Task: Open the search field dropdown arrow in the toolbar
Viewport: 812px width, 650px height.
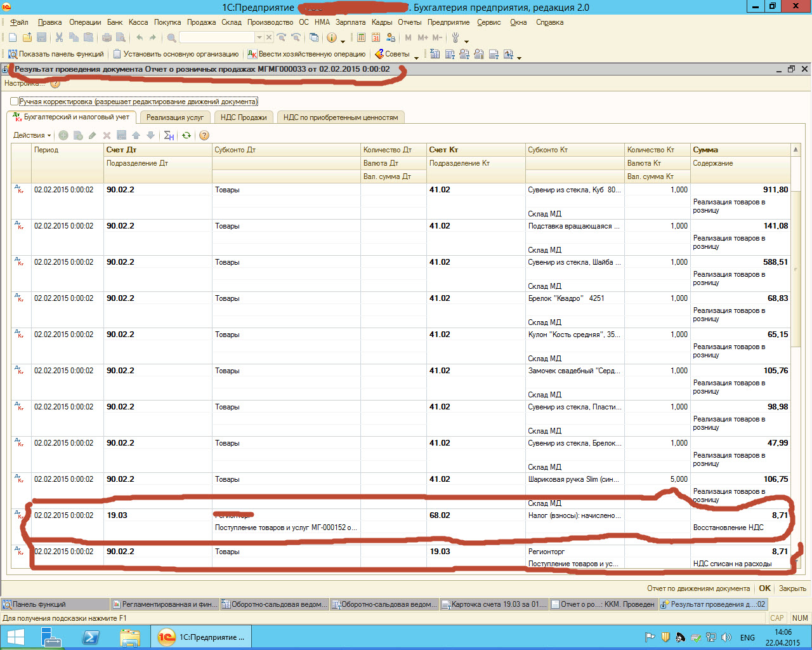Action: (x=259, y=38)
